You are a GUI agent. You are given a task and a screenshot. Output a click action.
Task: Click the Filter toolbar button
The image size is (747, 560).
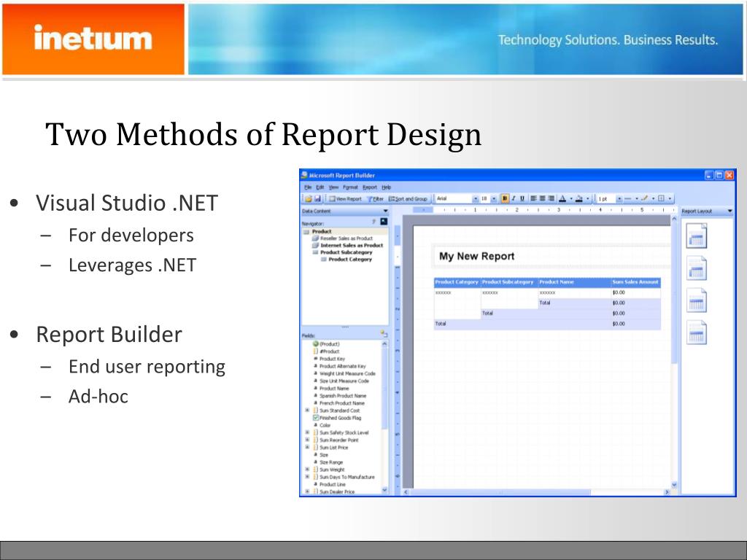(x=376, y=198)
